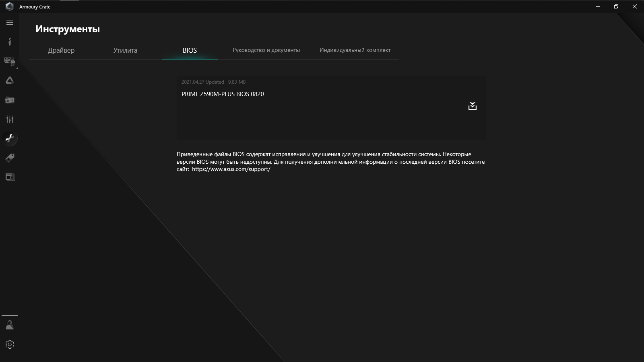Open the News icon in sidebar
The height and width of the screenshot is (362, 644).
point(10,177)
